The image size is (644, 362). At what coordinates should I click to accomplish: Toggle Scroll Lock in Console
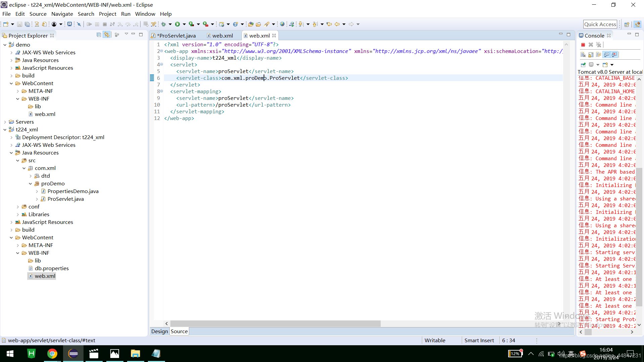(x=591, y=55)
